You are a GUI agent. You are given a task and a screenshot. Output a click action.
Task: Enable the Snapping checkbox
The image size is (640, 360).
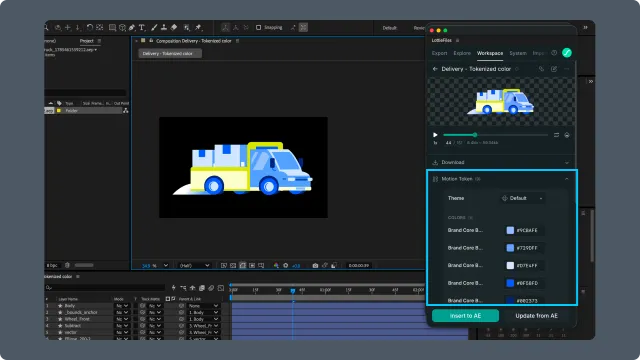click(x=258, y=27)
